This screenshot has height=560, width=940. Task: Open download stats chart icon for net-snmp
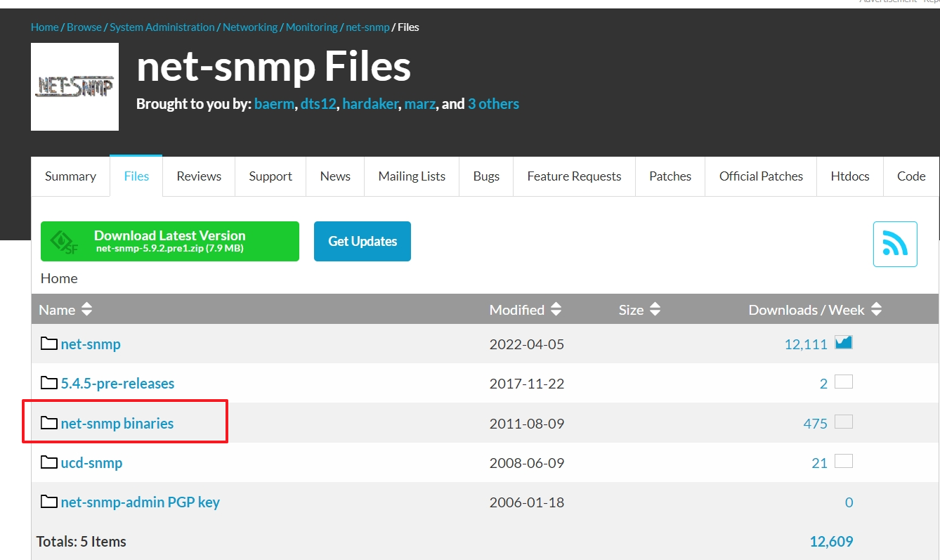[x=844, y=342]
